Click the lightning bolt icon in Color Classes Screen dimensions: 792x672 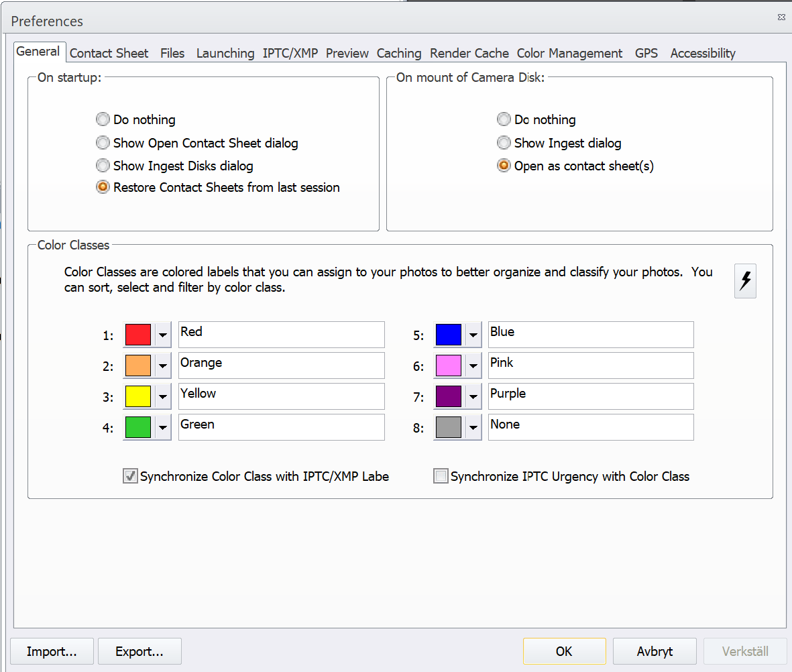click(745, 281)
